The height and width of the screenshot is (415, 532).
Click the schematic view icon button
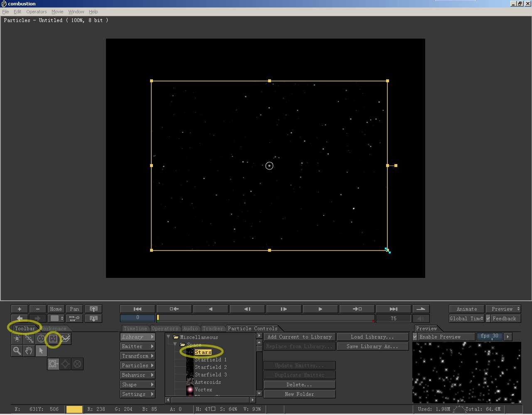[x=74, y=319]
